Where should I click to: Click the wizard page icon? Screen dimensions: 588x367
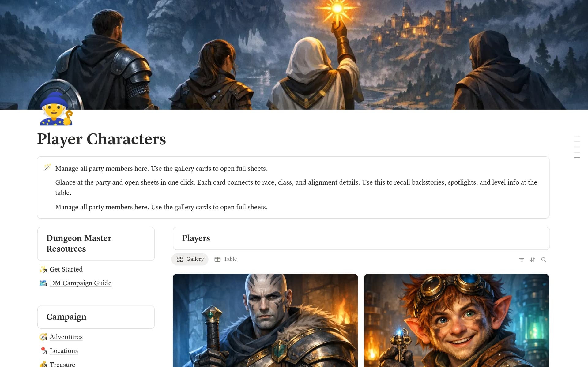[x=56, y=109]
